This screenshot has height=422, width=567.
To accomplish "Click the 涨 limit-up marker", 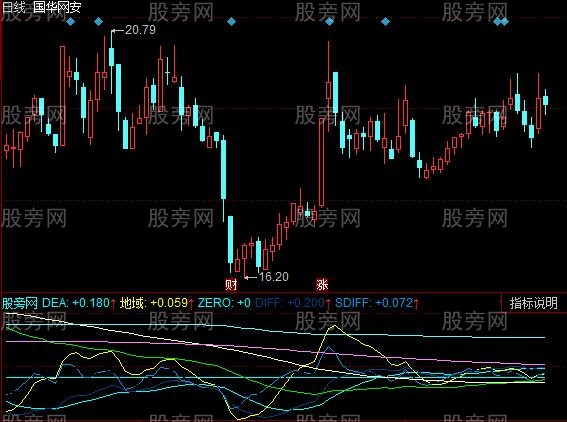I will [322, 285].
